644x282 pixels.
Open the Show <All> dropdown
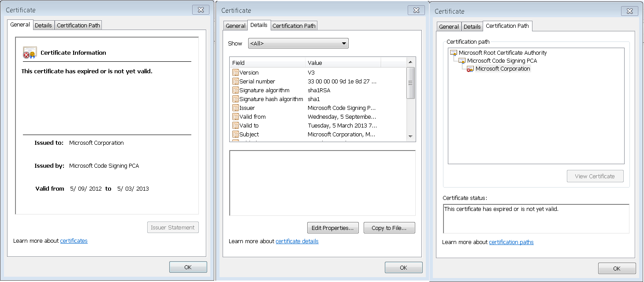[x=298, y=43]
